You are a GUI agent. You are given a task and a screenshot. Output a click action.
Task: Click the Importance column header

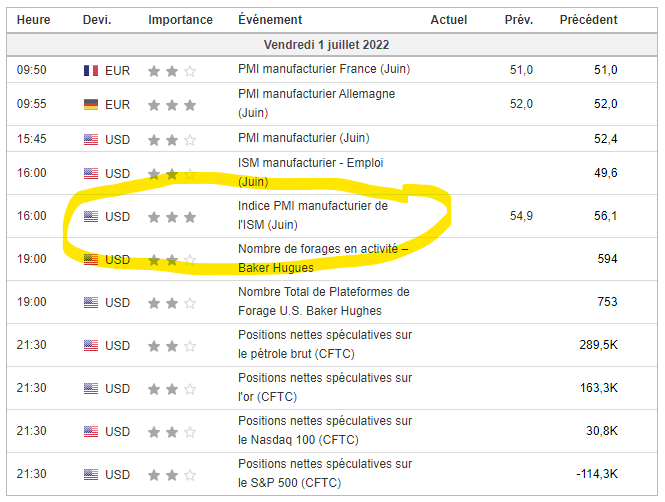(180, 20)
